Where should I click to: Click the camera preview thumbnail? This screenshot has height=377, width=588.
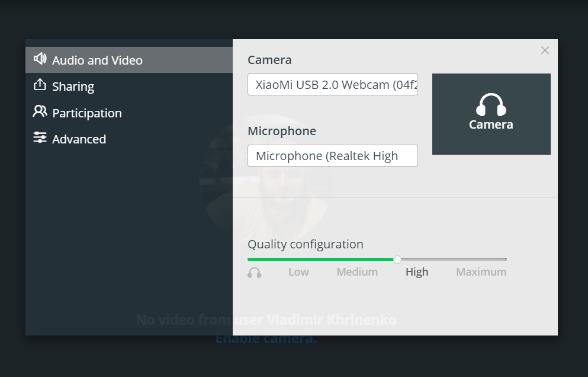click(491, 114)
